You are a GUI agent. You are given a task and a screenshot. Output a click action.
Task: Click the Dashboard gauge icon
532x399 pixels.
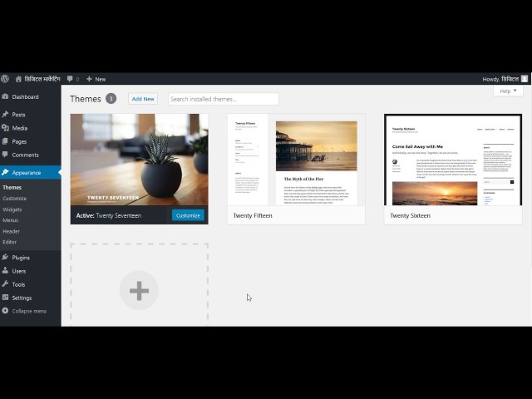coord(5,96)
